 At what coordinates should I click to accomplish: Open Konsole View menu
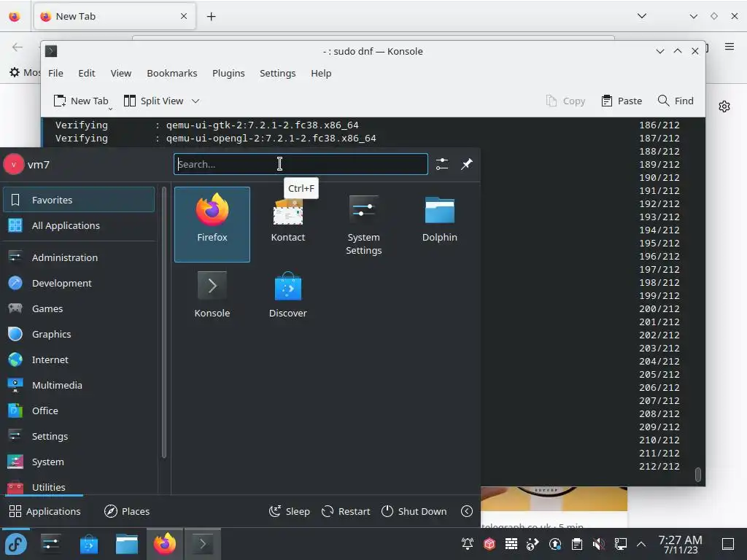(x=121, y=74)
